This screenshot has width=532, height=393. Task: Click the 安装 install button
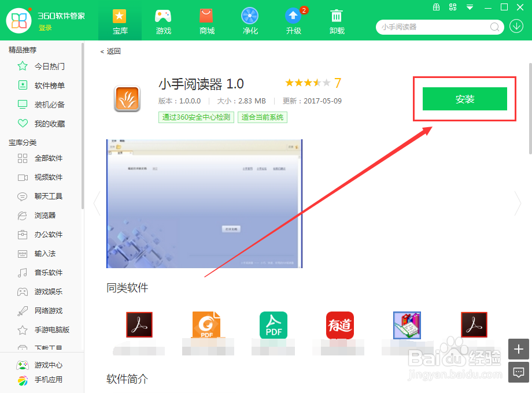click(x=464, y=99)
